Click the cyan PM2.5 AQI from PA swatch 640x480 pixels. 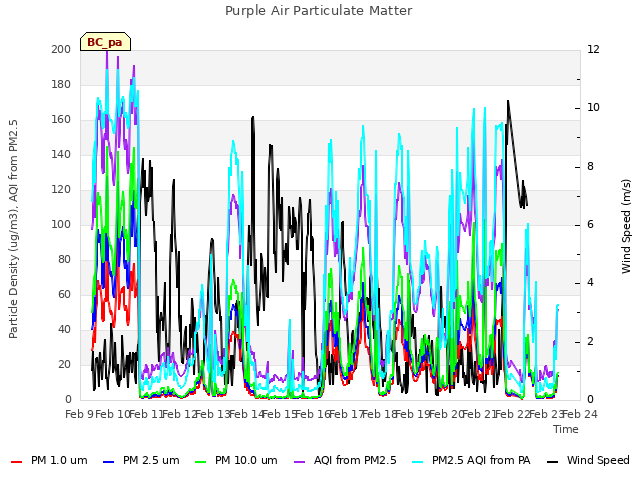point(418,462)
